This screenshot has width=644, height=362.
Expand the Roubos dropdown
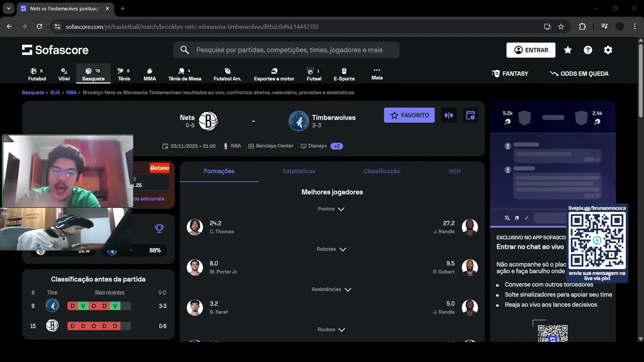pos(332,329)
